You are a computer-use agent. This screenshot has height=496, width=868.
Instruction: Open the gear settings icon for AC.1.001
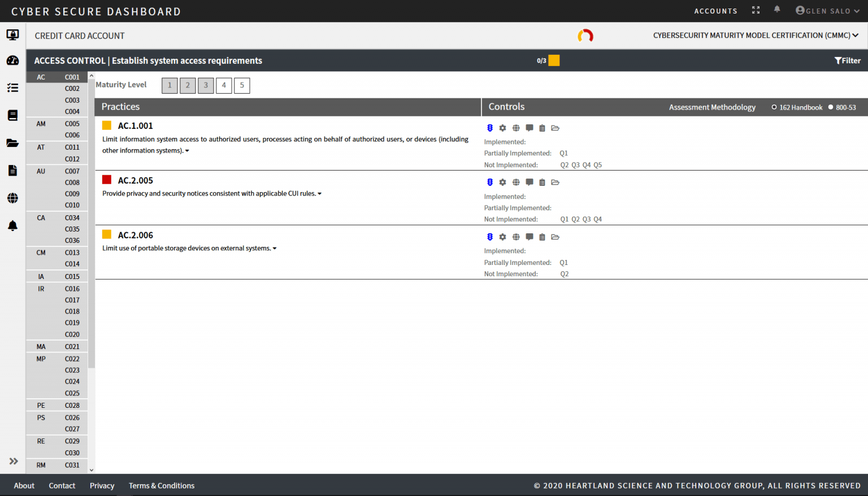(502, 128)
